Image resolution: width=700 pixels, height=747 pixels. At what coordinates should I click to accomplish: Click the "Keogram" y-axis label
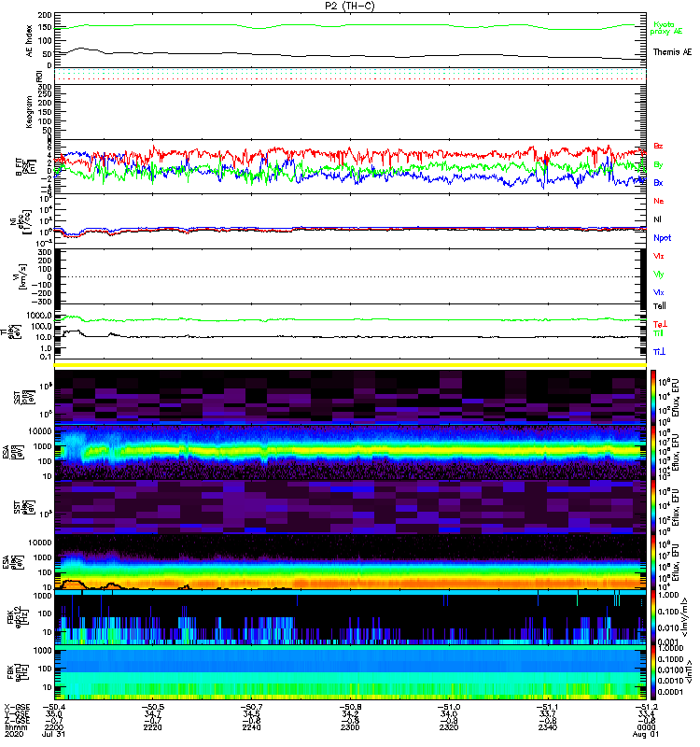30,111
